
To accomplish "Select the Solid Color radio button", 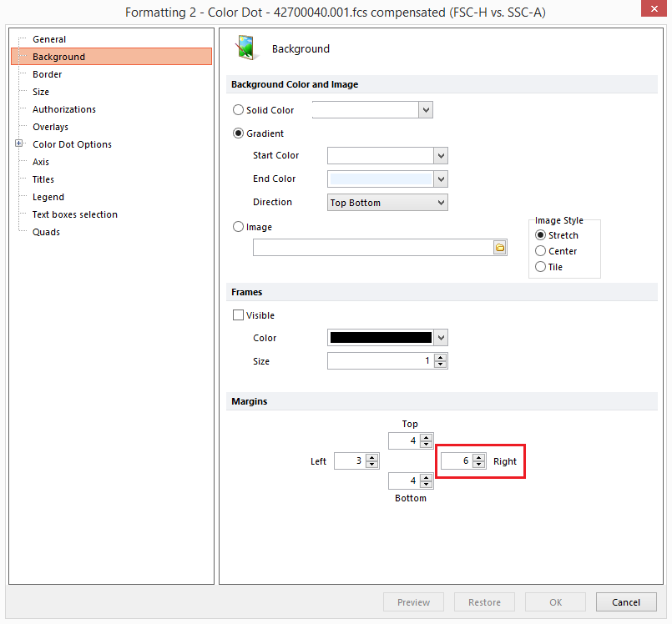I will point(239,110).
